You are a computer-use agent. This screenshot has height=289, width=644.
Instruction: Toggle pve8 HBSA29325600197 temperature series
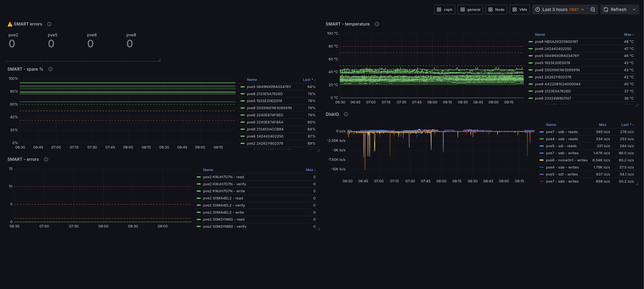(x=556, y=42)
